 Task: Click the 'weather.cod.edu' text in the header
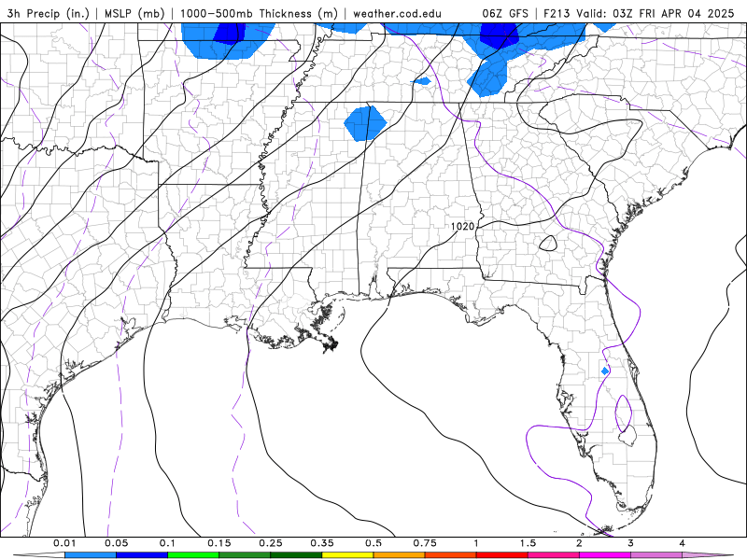[397, 13]
